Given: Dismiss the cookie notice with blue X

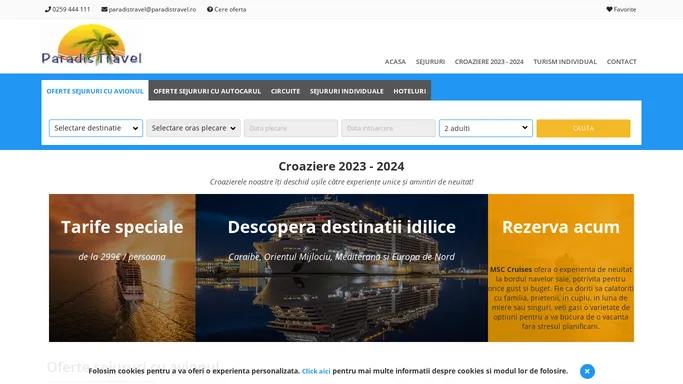Looking at the screenshot, I should point(587,371).
